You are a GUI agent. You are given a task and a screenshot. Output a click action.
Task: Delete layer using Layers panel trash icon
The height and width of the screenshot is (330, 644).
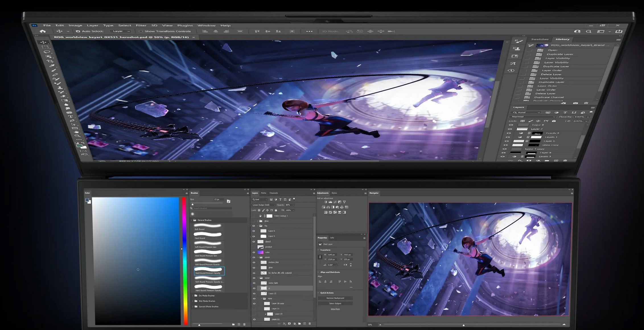310,324
